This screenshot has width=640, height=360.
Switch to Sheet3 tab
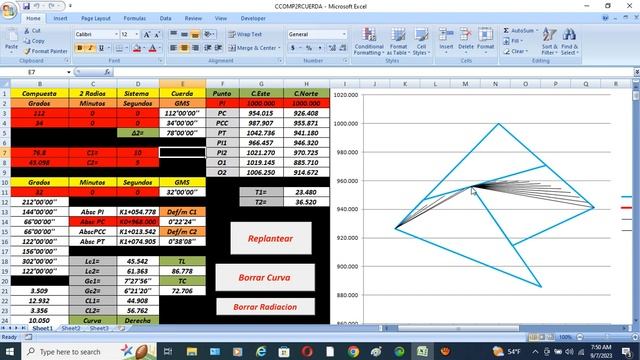(x=99, y=328)
